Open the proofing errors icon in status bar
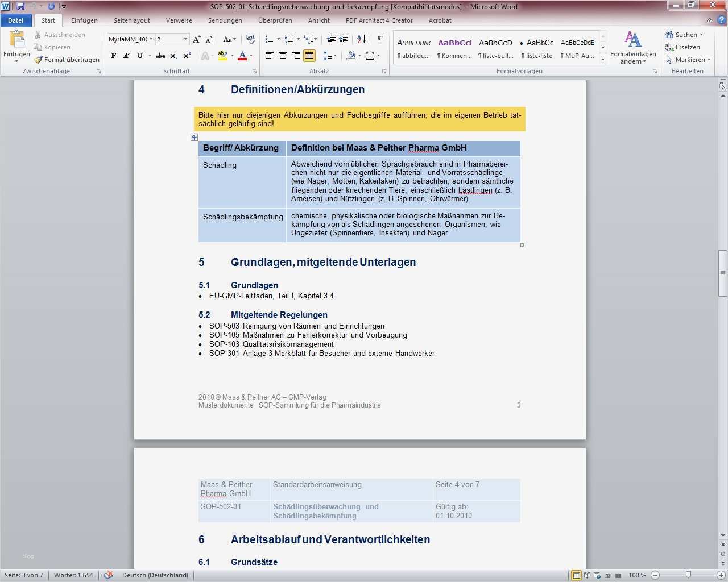728x582 pixels. [x=108, y=575]
